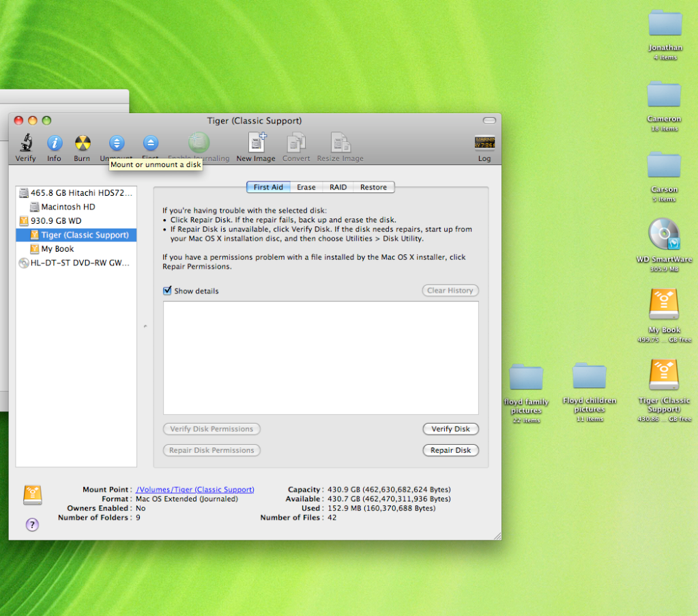Viewport: 698px width, 616px height.
Task: Toggle the Show details checkbox
Action: (167, 291)
